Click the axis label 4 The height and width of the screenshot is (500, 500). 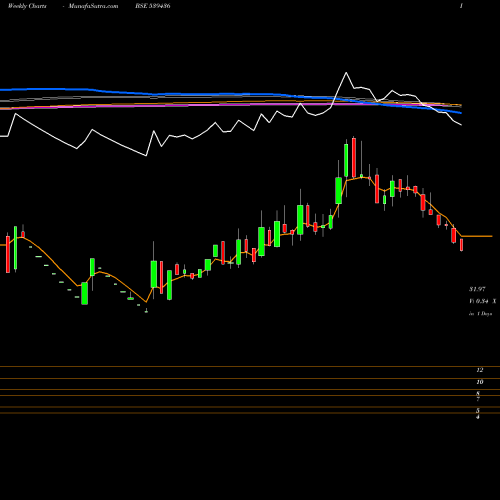click(x=478, y=417)
